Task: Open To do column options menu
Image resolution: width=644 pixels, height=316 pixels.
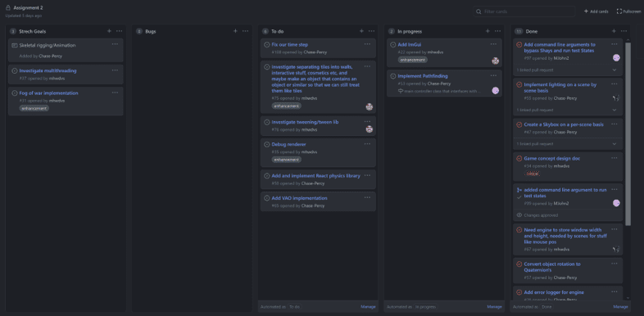Action: 371,31
